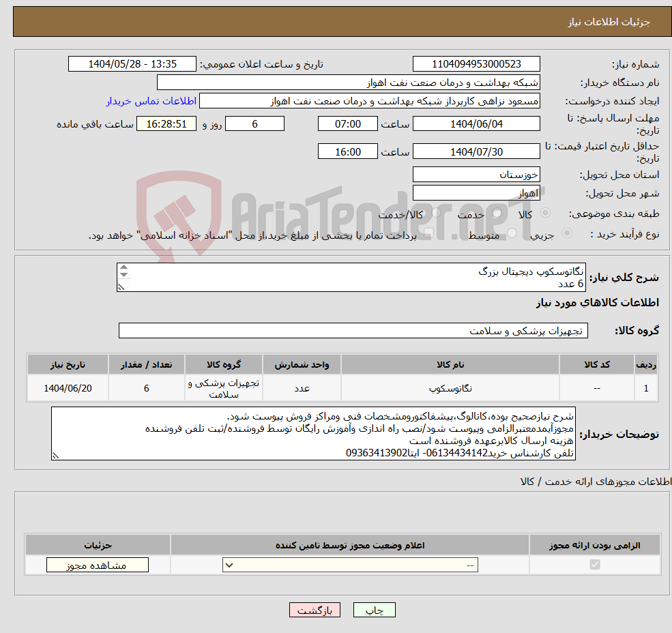Click the remaining time field 16:28:51
This screenshot has width=672, height=633.
click(166, 124)
